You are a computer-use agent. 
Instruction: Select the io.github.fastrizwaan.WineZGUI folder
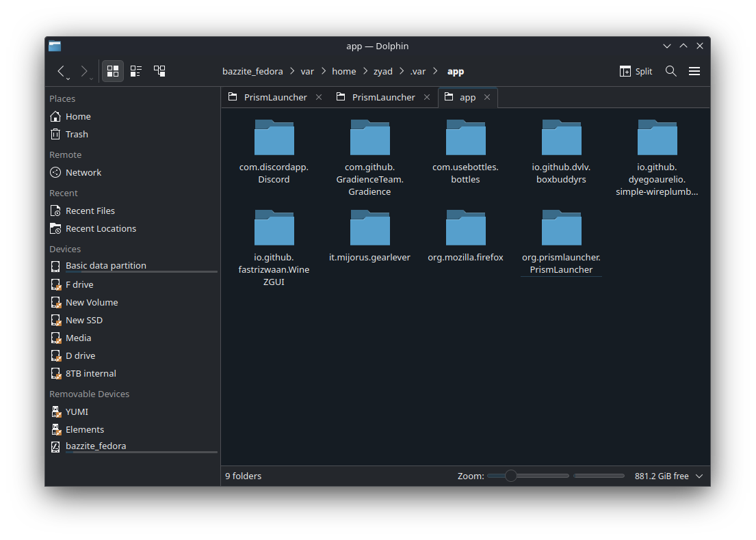click(274, 248)
